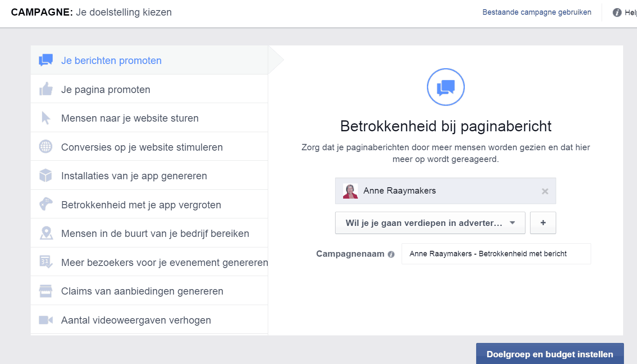
Task: Select 'Je pagina promoten' objective
Action: (149, 89)
